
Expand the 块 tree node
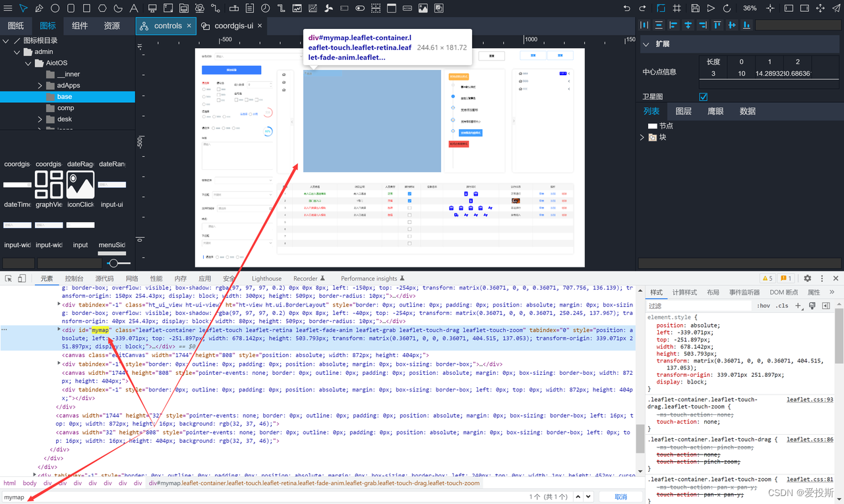[x=642, y=137]
